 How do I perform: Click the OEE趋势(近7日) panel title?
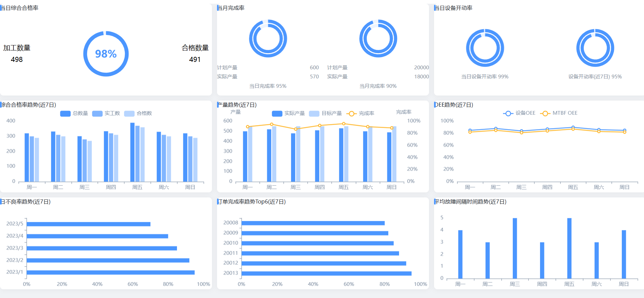click(x=454, y=105)
